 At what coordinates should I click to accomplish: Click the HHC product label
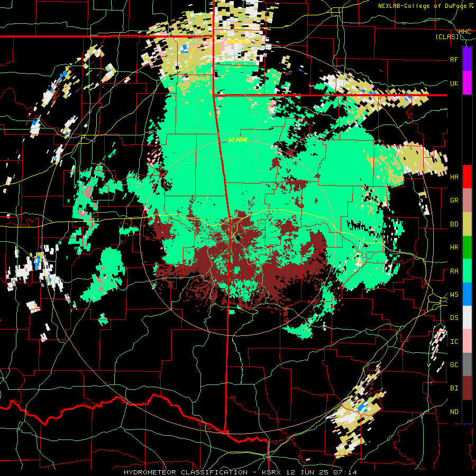pos(464,32)
